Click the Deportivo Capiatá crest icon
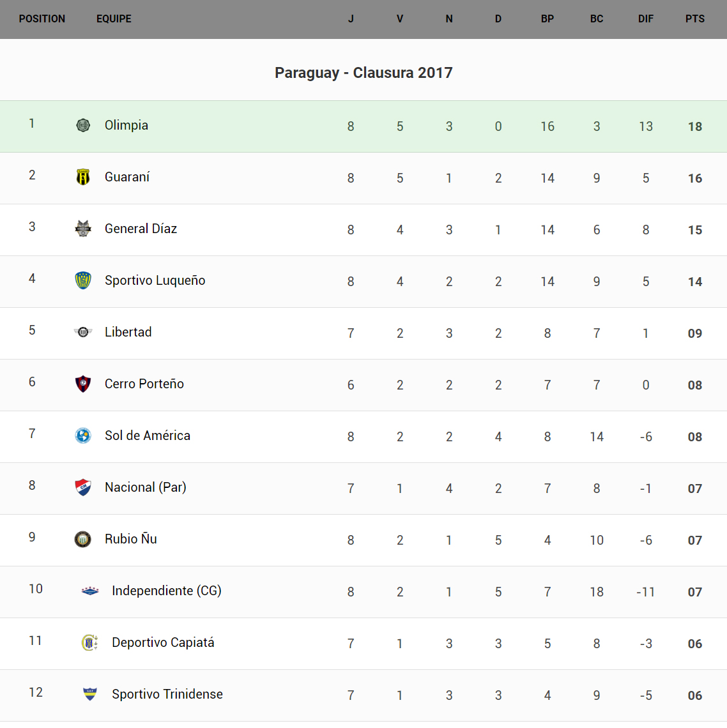Image resolution: width=727 pixels, height=728 pixels. [90, 642]
